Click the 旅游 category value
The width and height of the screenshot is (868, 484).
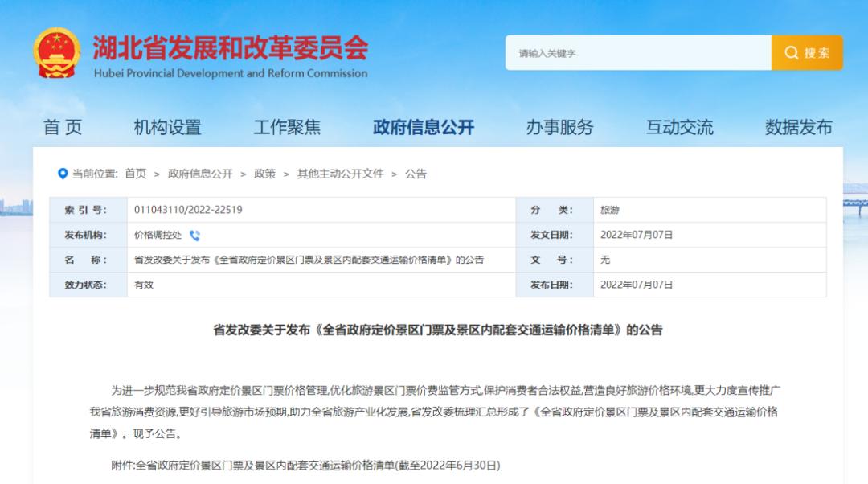(609, 210)
